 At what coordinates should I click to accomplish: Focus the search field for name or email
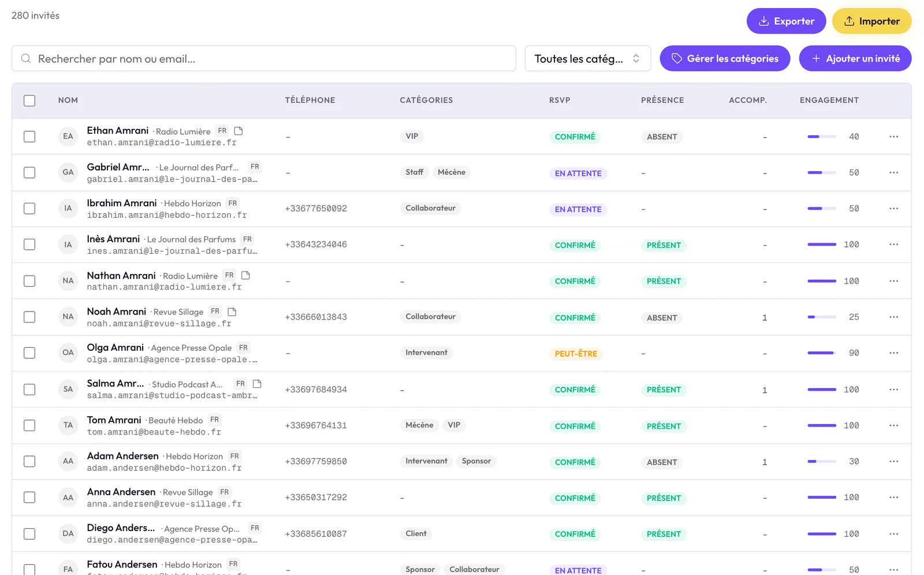click(264, 58)
